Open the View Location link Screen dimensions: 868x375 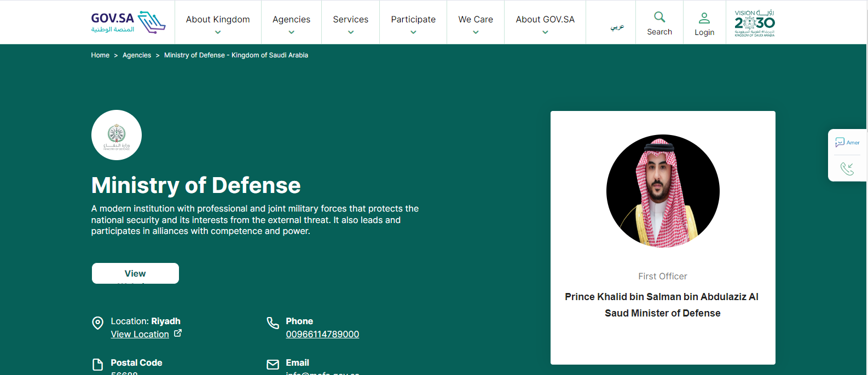140,334
